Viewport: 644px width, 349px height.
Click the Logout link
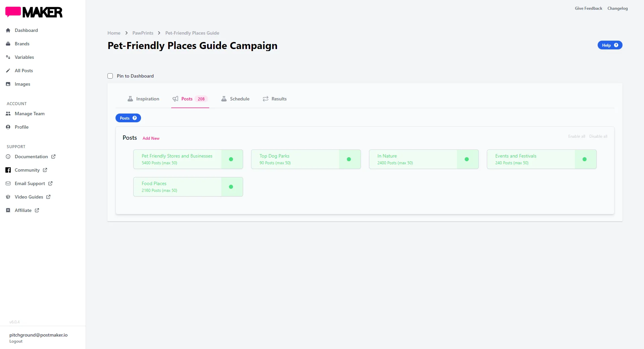[x=16, y=341]
